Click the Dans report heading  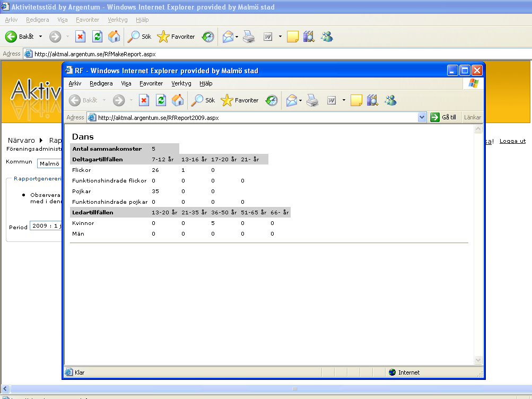point(83,137)
